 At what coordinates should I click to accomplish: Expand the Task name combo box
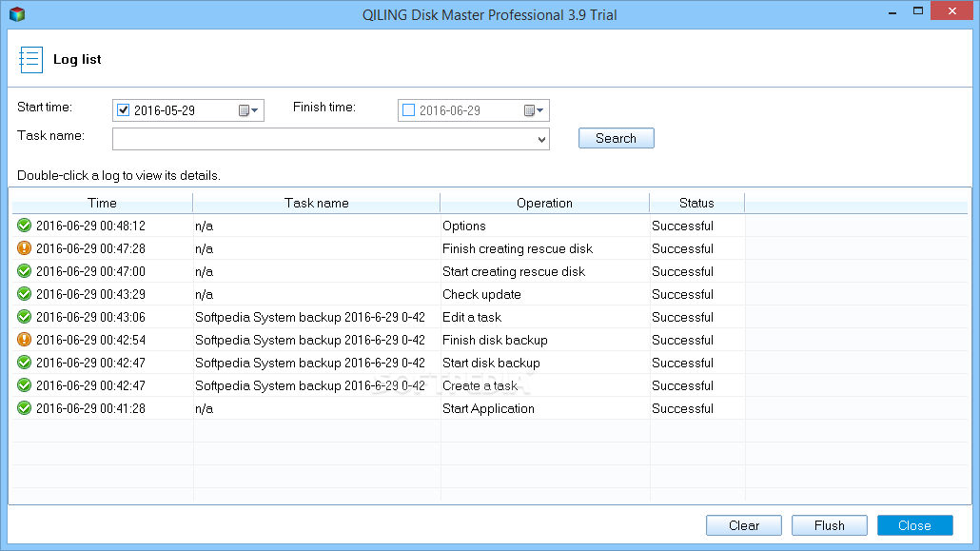[541, 140]
